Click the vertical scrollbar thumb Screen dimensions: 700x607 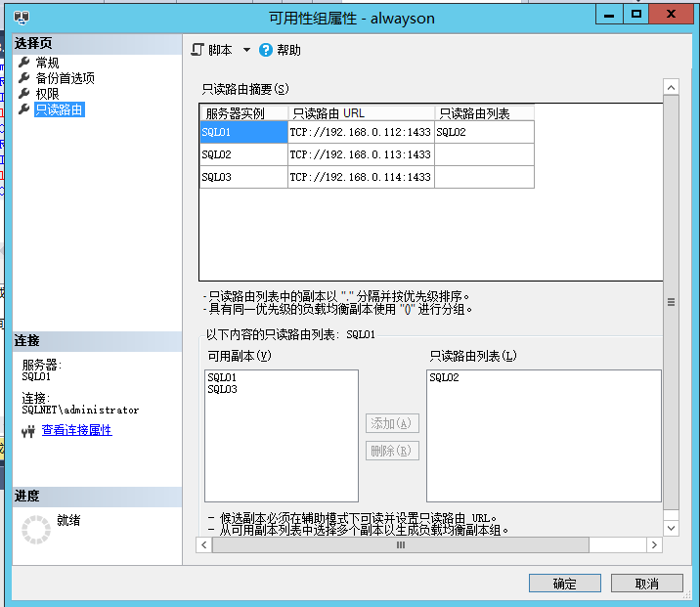pyautogui.click(x=671, y=302)
